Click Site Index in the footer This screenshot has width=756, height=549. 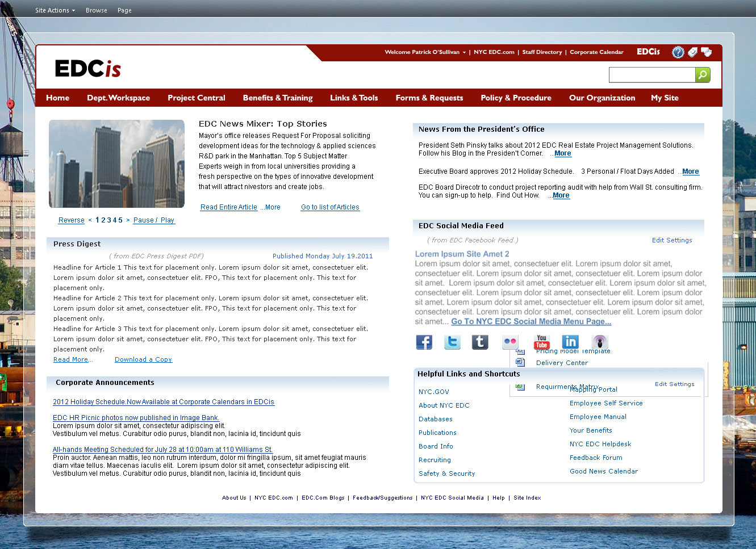point(527,498)
